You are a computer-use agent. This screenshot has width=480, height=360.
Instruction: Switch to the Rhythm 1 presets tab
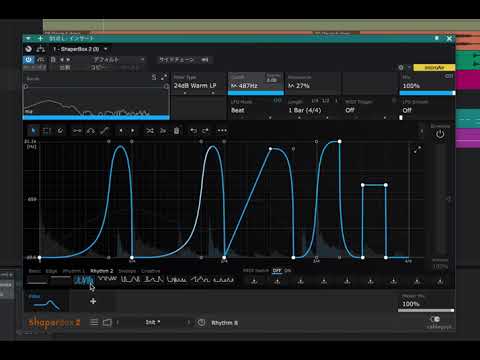click(x=73, y=271)
